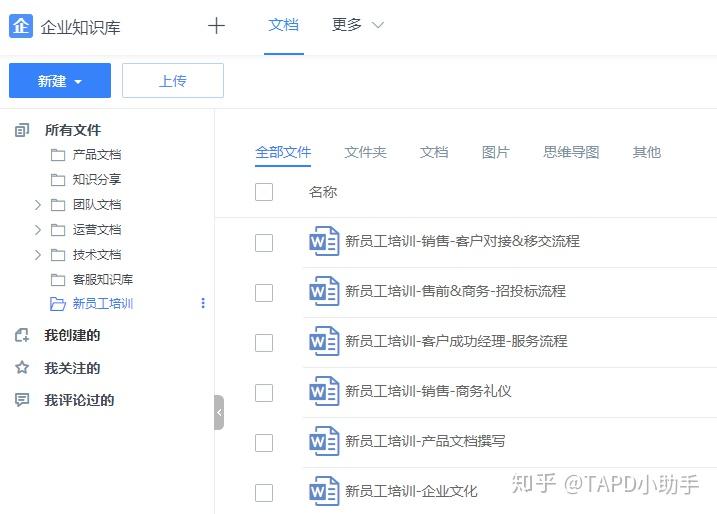Open 新员工培训-客户成功经理-服务流程 document
This screenshot has height=514, width=717.
point(456,341)
